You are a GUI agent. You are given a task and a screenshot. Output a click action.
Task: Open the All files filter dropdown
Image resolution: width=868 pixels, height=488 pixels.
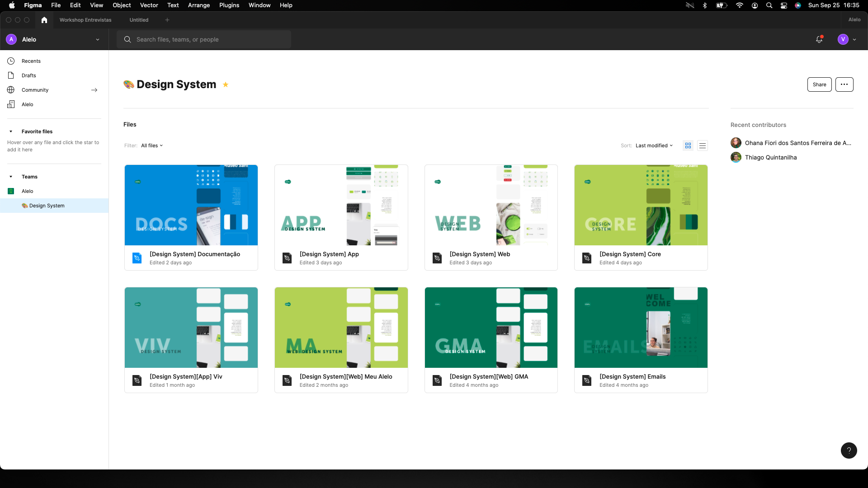click(x=152, y=145)
